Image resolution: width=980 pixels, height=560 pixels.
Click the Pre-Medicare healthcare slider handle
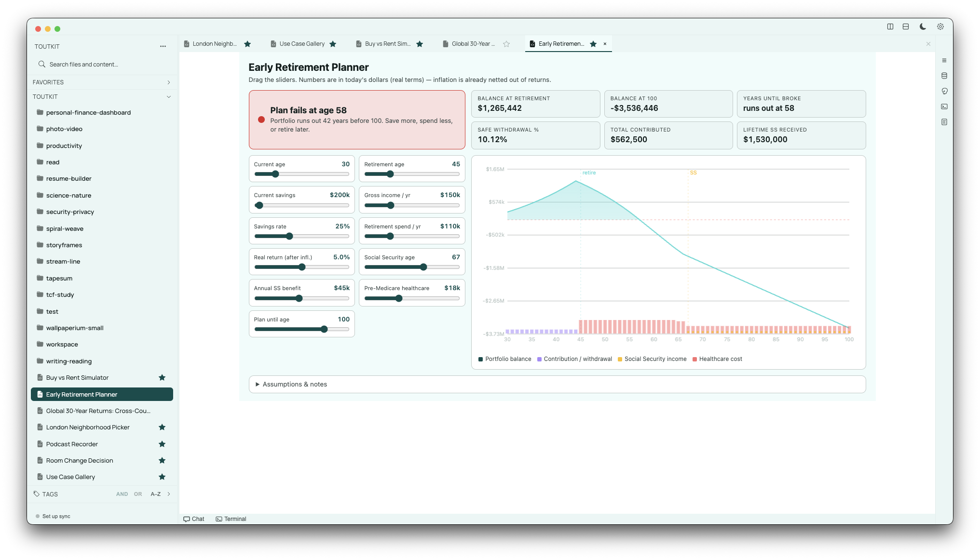399,298
